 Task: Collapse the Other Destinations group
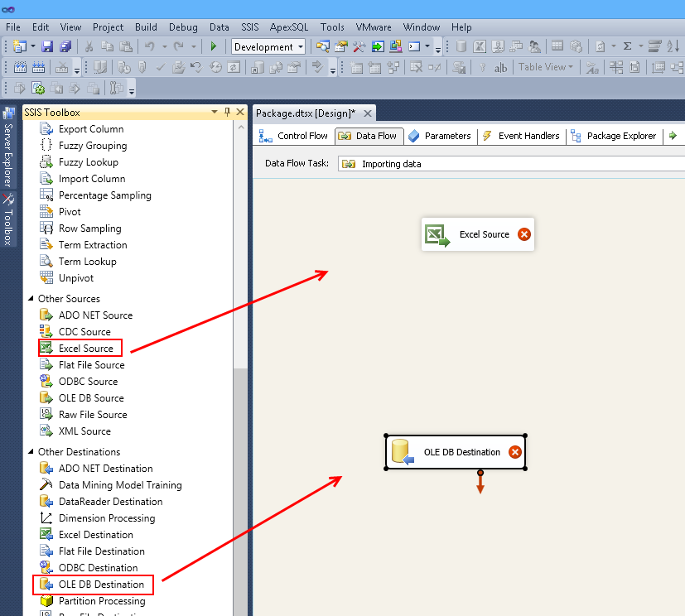30,452
